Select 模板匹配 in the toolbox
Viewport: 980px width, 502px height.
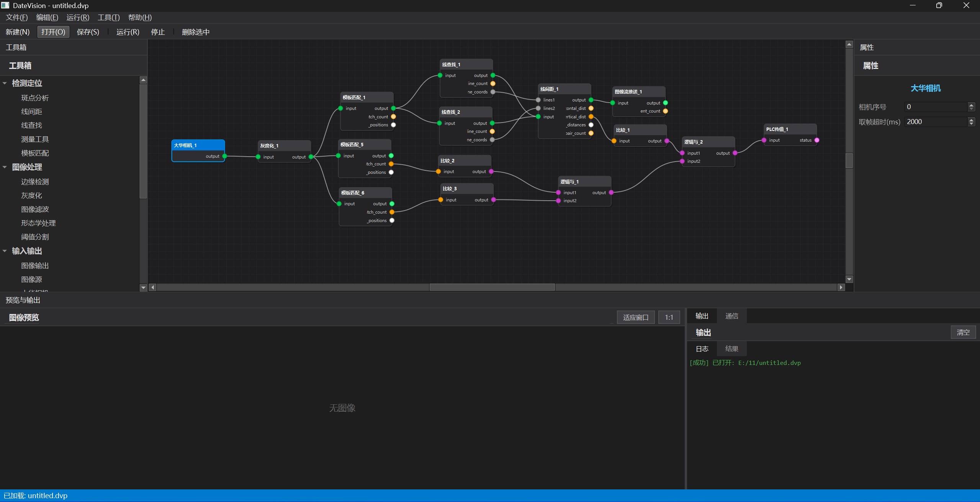coord(35,153)
